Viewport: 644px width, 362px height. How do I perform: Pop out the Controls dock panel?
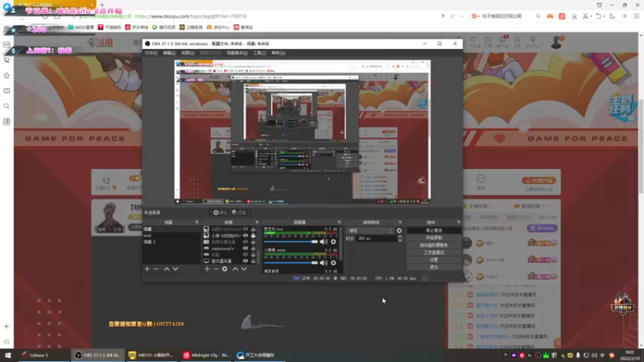point(459,222)
